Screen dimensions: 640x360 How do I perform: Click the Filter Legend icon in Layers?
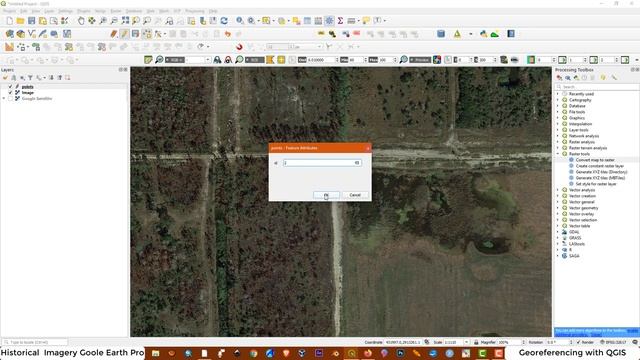coord(30,78)
